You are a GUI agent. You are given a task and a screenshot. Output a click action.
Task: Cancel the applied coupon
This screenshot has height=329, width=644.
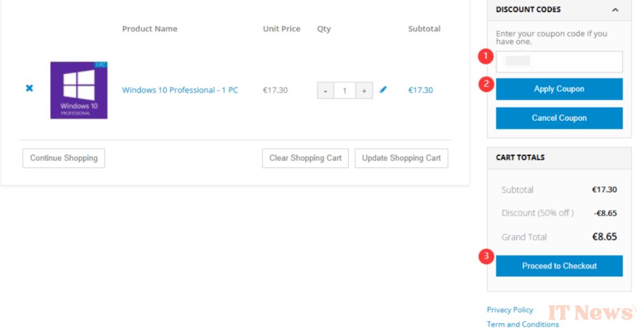(559, 118)
